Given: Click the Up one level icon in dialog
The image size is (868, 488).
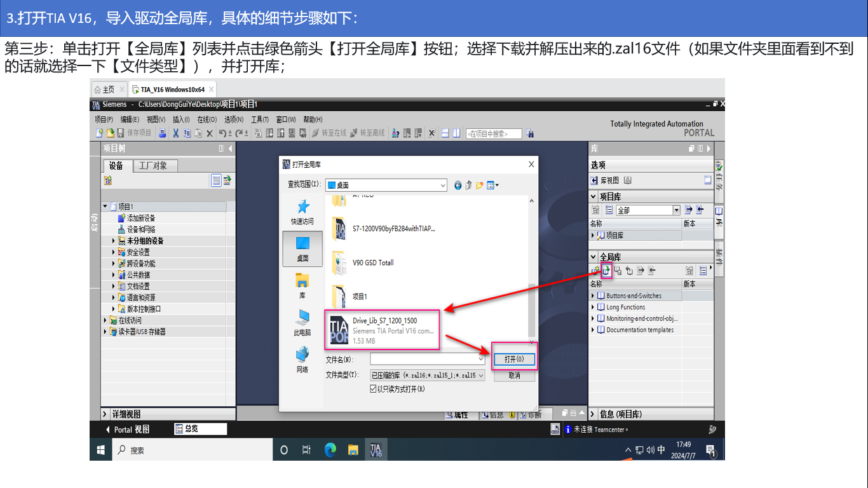Looking at the screenshot, I should 469,186.
